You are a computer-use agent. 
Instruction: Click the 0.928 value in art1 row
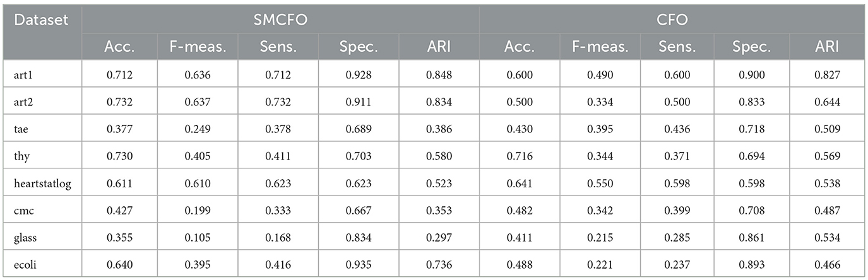coord(358,75)
